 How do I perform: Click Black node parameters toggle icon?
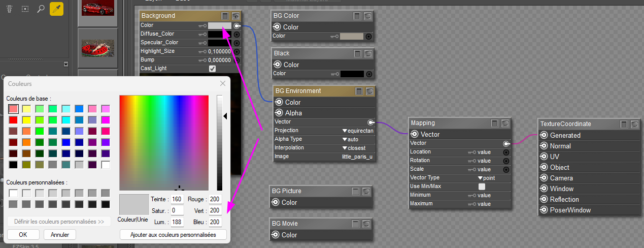(x=357, y=53)
